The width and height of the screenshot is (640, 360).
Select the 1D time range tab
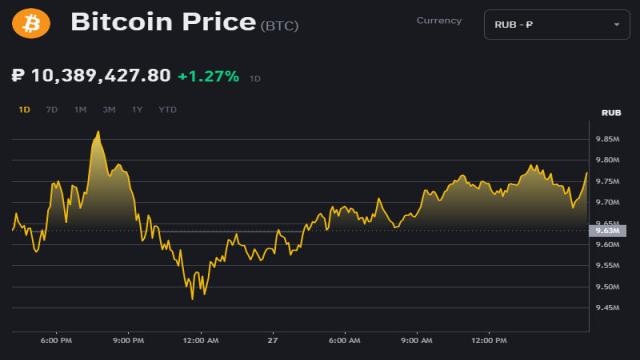(x=24, y=109)
